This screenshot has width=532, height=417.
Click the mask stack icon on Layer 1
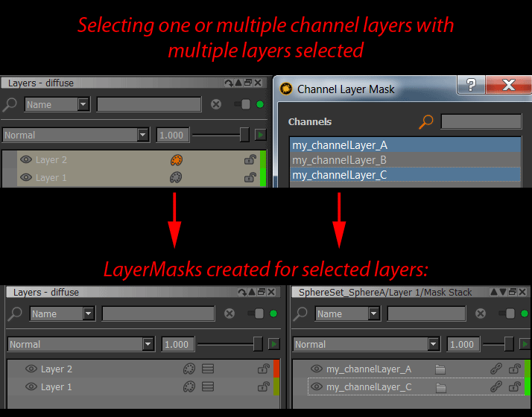(x=208, y=386)
